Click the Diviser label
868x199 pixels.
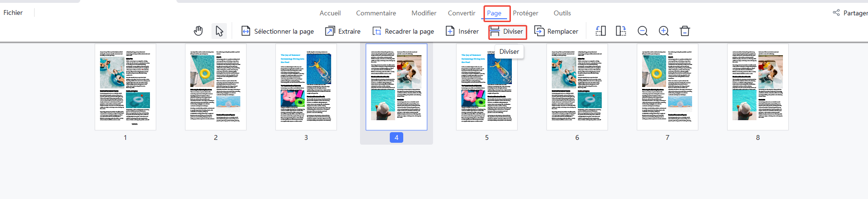pos(513,31)
